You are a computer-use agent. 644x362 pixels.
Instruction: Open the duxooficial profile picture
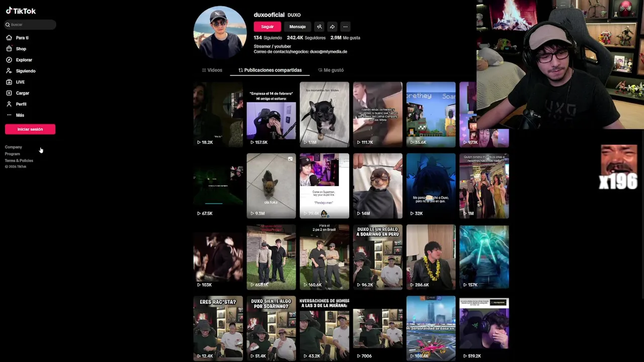[x=220, y=32]
